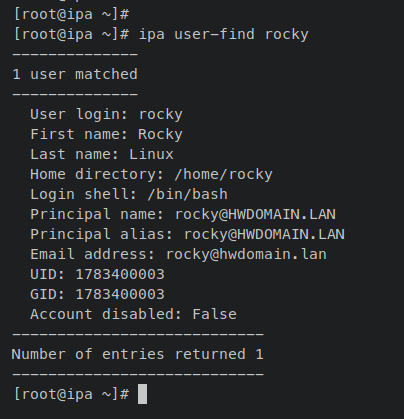Click the Principal alias value

pyautogui.click(x=264, y=234)
